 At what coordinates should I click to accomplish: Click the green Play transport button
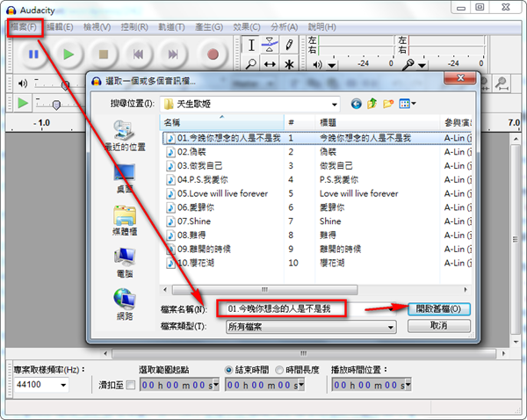(x=69, y=54)
